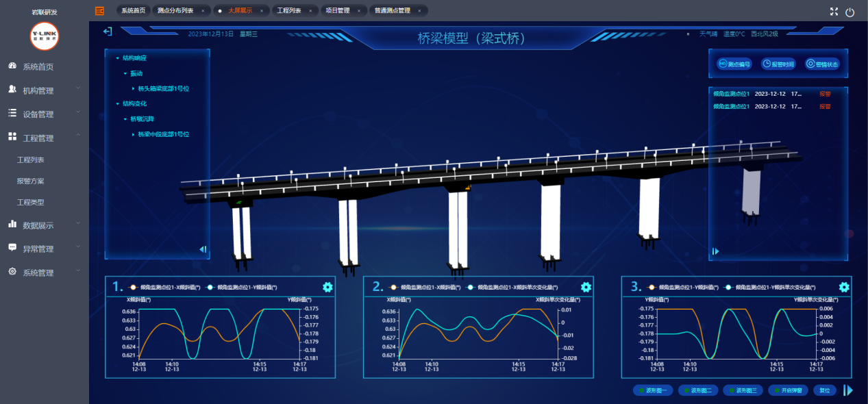Click the orange sidebar collapse menu icon

pos(100,11)
